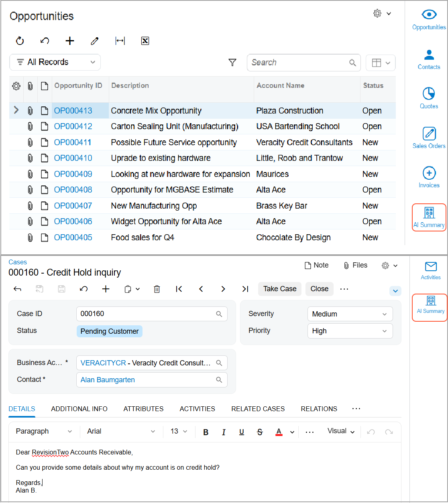Add a new opportunity record
This screenshot has height=503, width=448.
coord(70,41)
